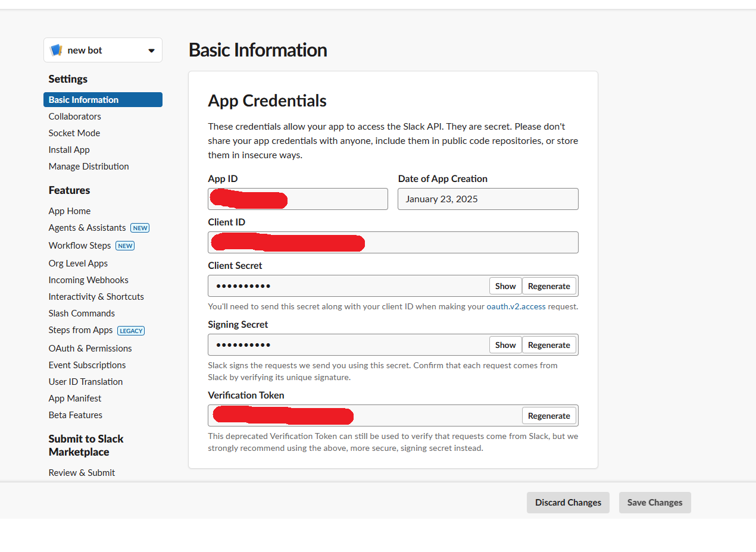Screen dimensions: 756x552
Task: Select Event Subscriptions in sidebar
Action: (88, 365)
